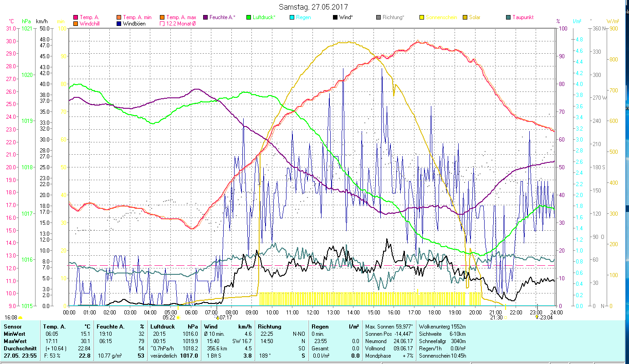Toggle the yellow Sonnenschein legend box
629x364 pixels.
pos(421,17)
